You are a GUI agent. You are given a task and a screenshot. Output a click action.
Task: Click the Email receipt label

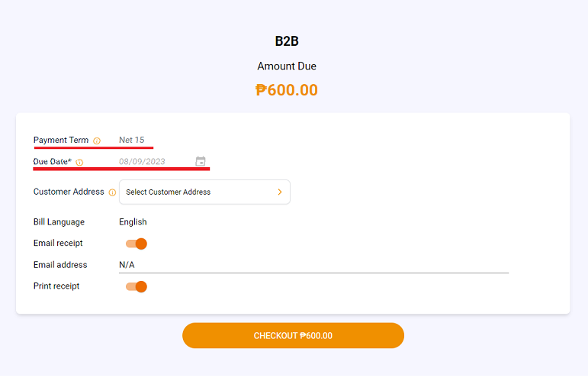click(x=58, y=244)
